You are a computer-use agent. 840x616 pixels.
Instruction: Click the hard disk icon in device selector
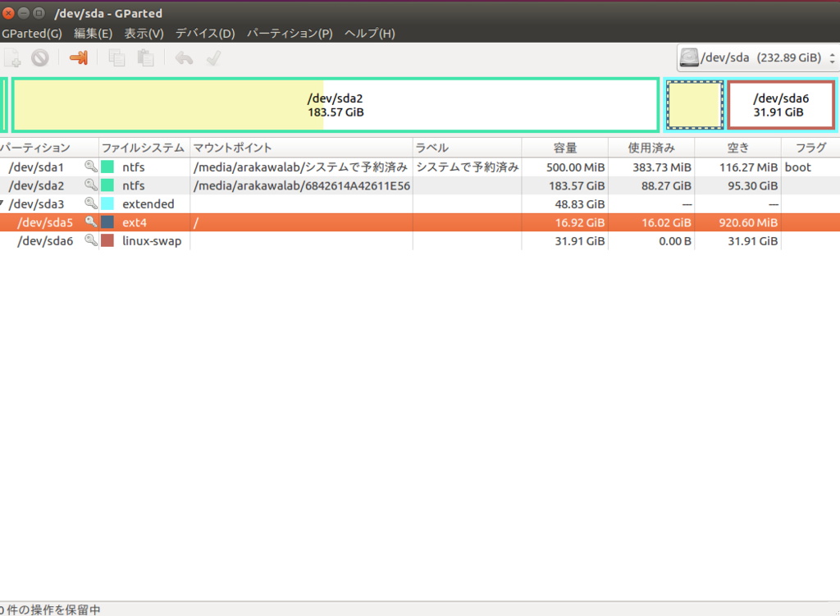click(689, 57)
